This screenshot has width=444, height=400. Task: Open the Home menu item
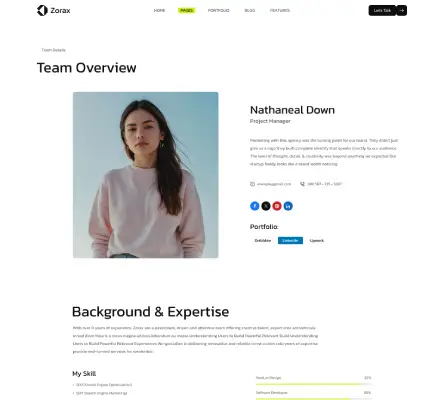(159, 10)
